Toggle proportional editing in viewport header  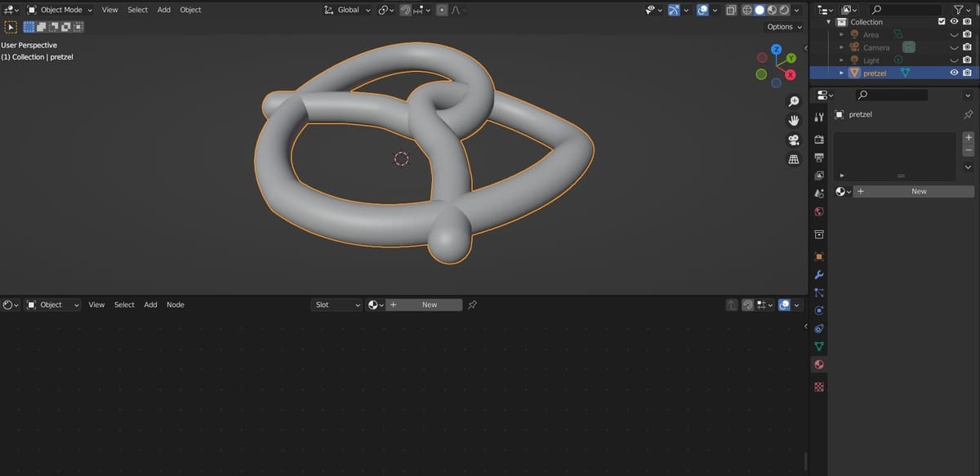[442, 10]
